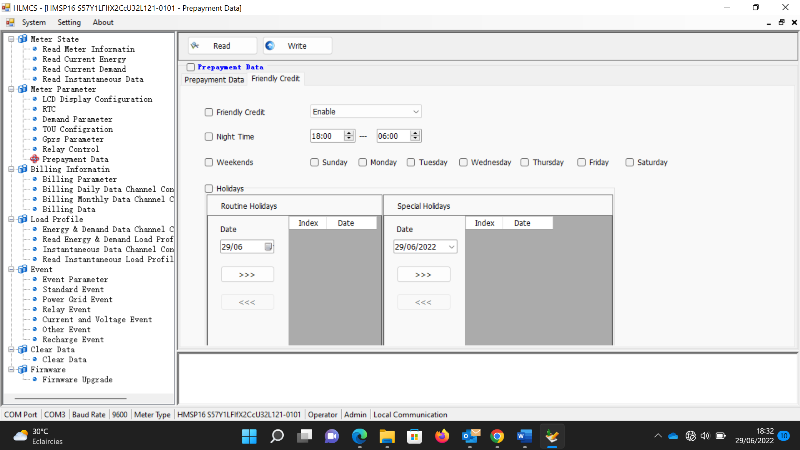Click the Night Time start time field
800x450 pixels.
click(x=326, y=136)
